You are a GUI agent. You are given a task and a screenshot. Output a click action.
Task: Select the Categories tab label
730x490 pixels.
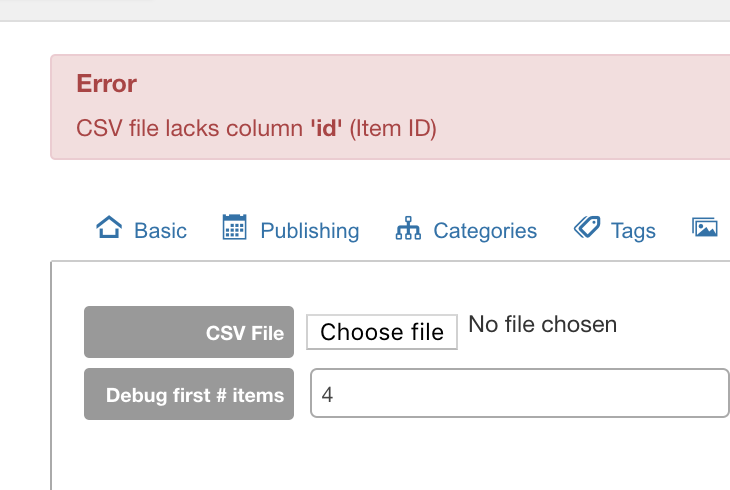485,231
